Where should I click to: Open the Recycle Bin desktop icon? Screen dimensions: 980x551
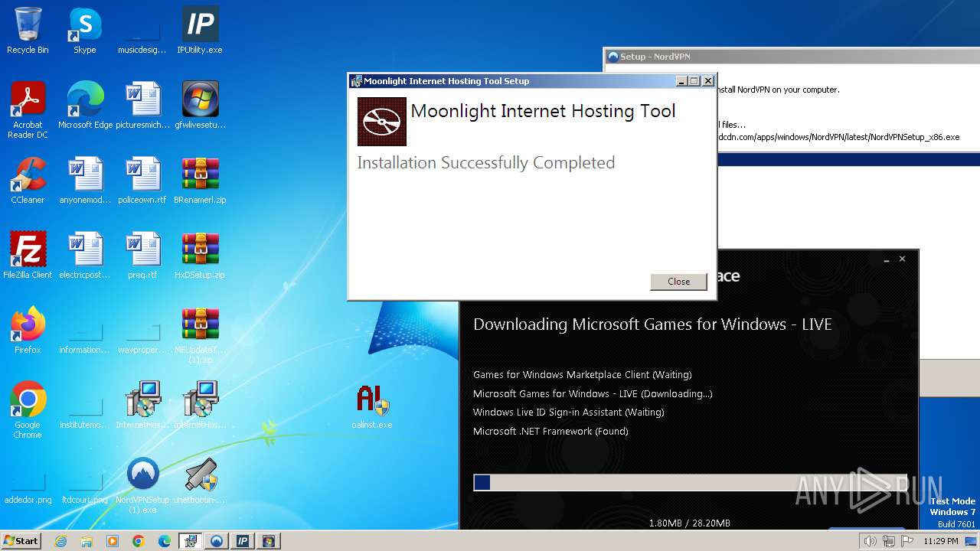(x=28, y=31)
